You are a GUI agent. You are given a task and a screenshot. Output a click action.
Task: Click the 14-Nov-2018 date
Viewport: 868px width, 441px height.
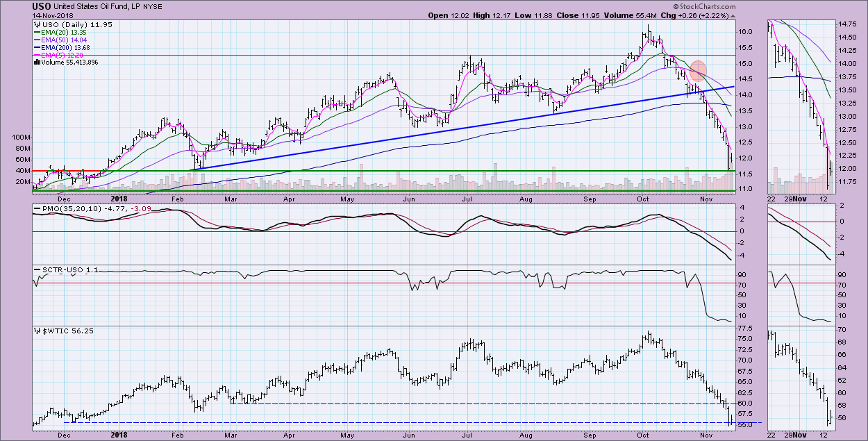[x=53, y=15]
